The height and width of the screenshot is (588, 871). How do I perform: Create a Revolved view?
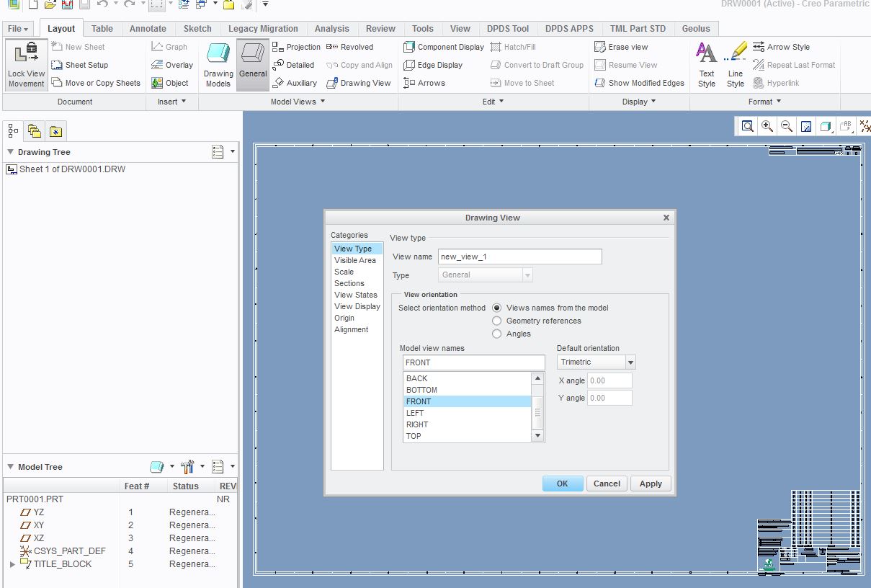(x=349, y=47)
